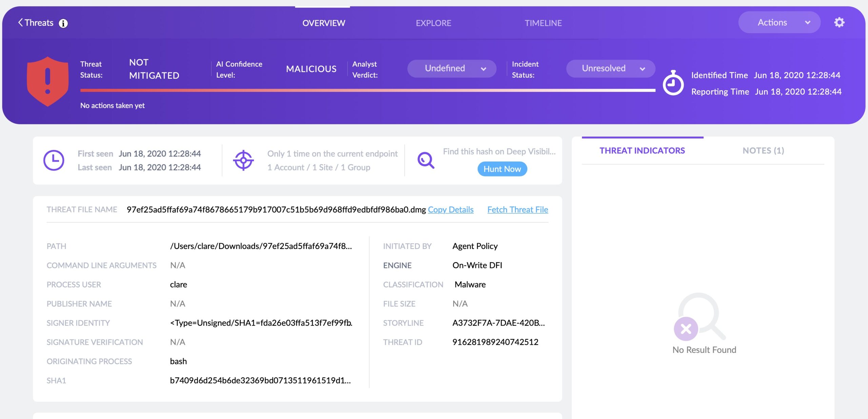Click the settings gear icon
The width and height of the screenshot is (868, 419).
839,22
